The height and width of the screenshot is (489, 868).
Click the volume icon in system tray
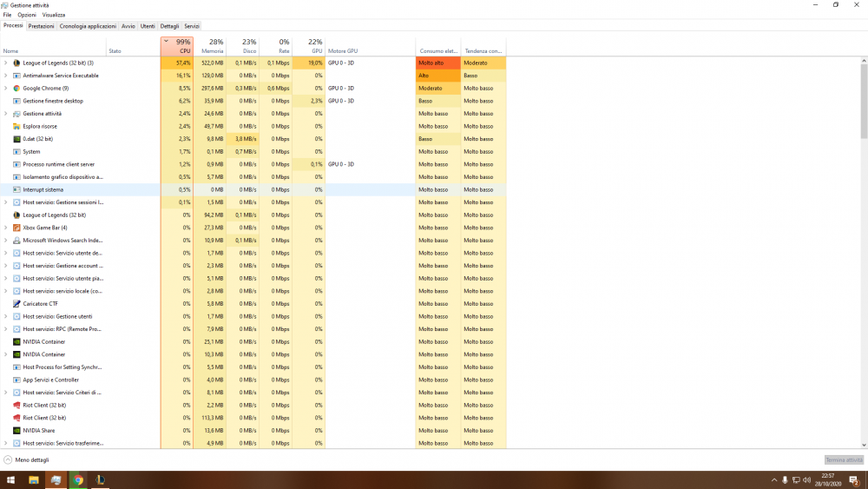point(806,480)
